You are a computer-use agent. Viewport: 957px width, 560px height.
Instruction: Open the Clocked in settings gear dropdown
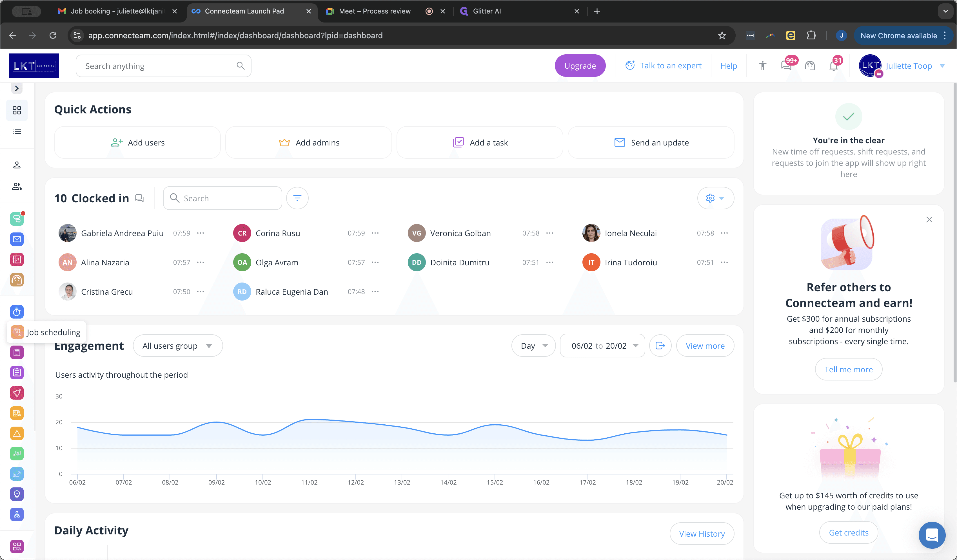pos(715,198)
